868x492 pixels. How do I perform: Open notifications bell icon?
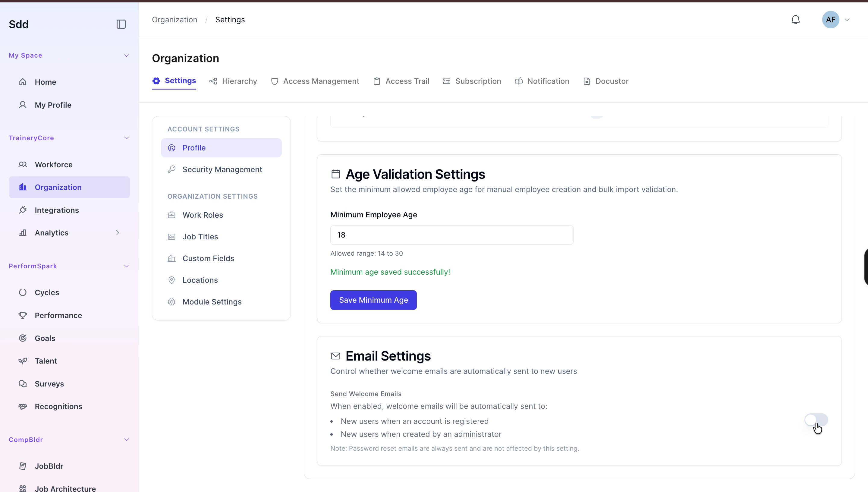click(795, 20)
